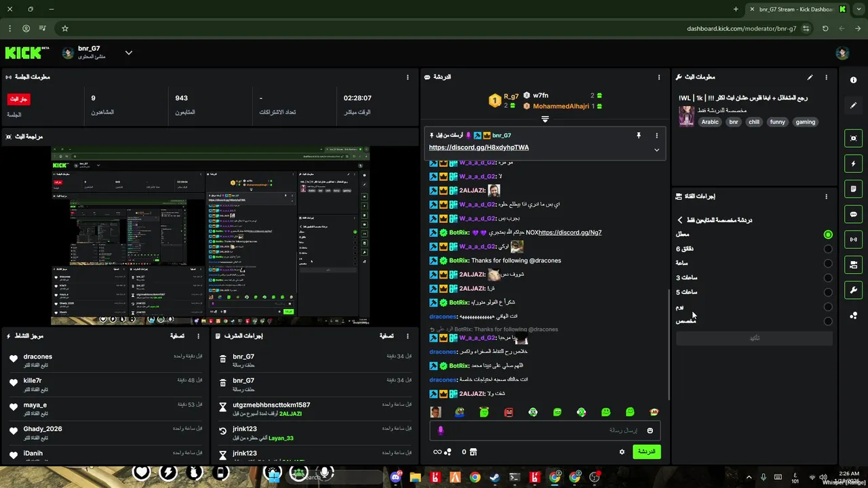Go back from followers-only chat submenu
Viewport: 868px width, 488px height.
pos(679,220)
